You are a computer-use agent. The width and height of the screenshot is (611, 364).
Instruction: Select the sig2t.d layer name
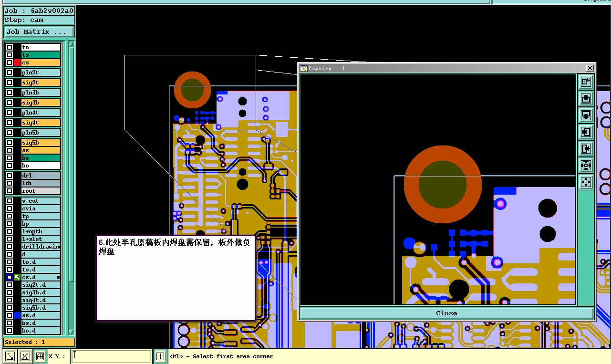pyautogui.click(x=41, y=285)
